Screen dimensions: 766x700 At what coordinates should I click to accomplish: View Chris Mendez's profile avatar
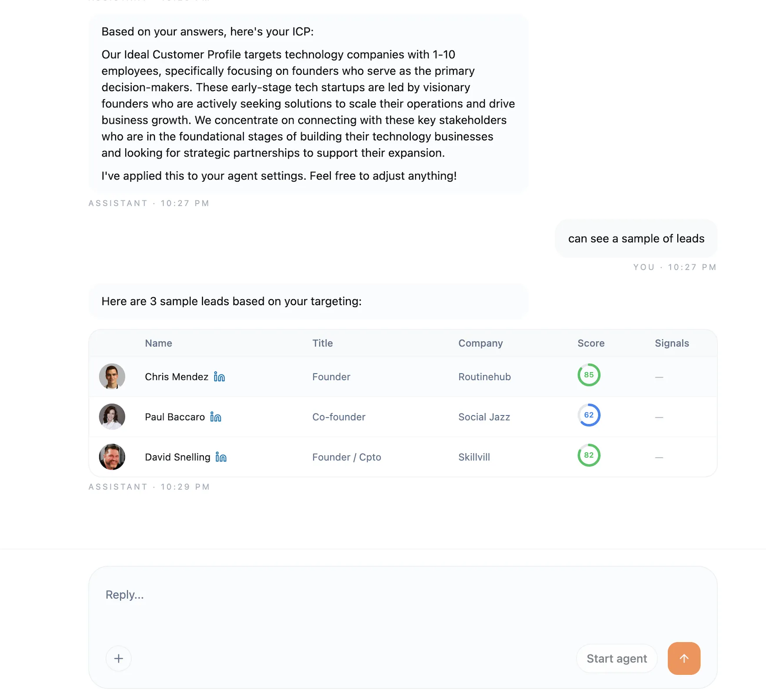click(112, 377)
